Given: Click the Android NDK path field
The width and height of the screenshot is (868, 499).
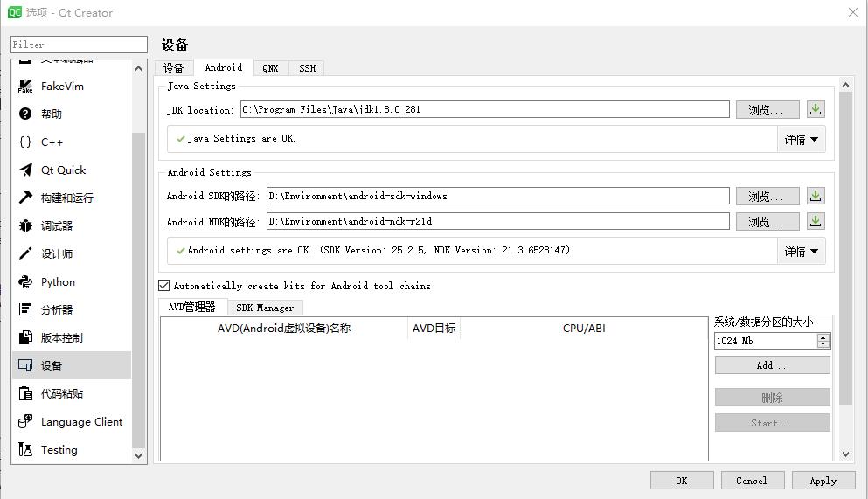Looking at the screenshot, I should (x=498, y=221).
